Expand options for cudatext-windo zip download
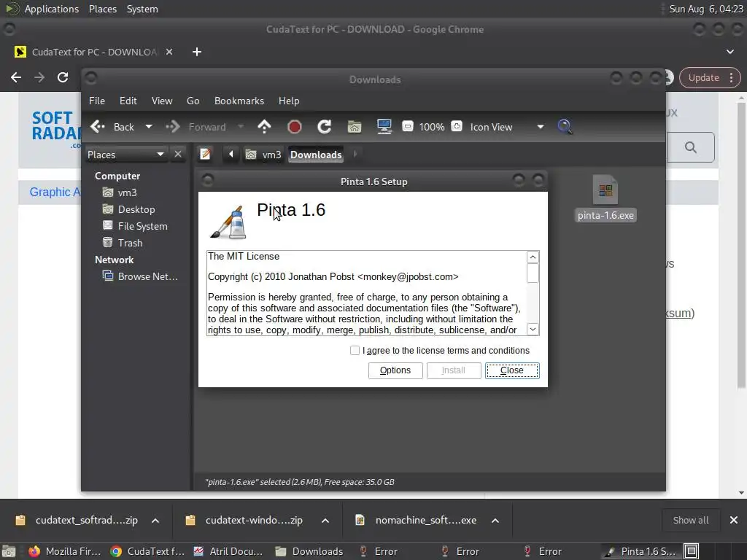The height and width of the screenshot is (560, 747). (325, 521)
